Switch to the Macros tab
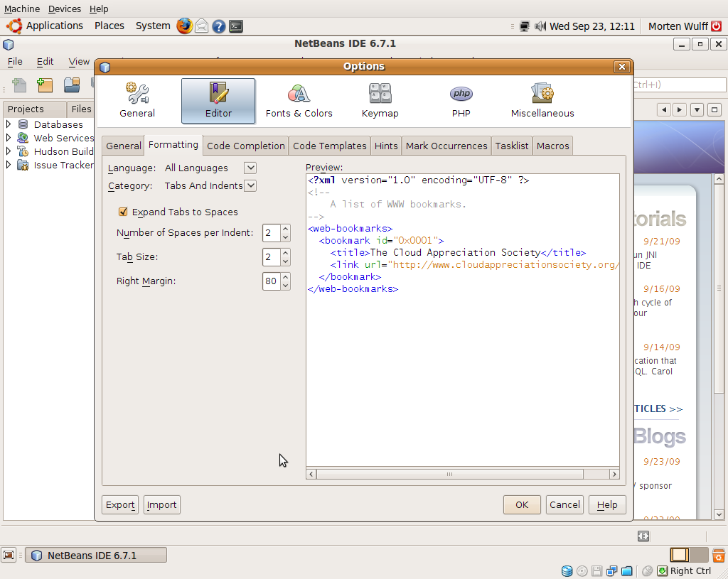 click(x=552, y=146)
